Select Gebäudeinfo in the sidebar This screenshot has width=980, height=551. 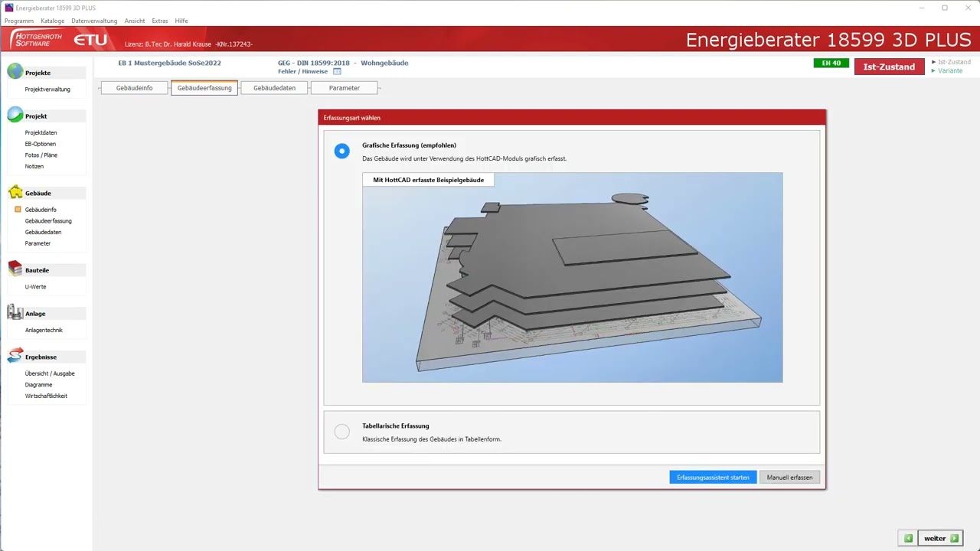click(x=41, y=210)
